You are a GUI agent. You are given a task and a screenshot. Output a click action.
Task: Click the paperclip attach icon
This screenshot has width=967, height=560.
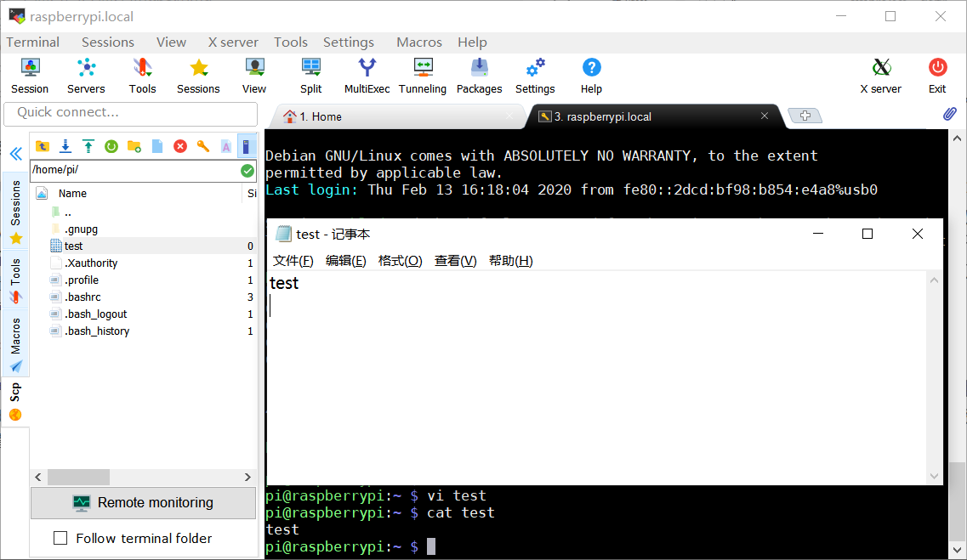coord(950,113)
